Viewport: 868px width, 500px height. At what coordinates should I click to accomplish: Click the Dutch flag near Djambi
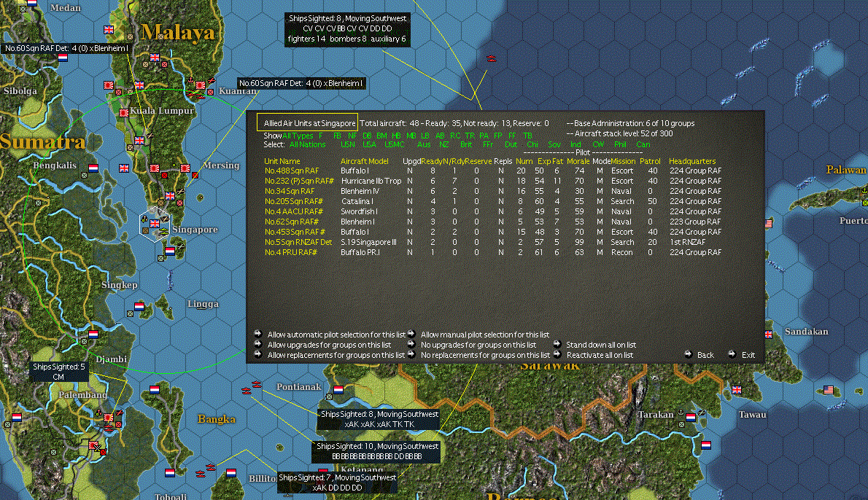point(93,335)
